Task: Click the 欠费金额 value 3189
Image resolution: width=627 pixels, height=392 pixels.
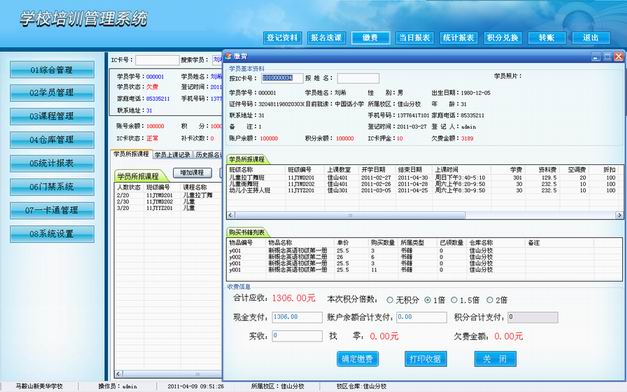Action: [x=467, y=138]
